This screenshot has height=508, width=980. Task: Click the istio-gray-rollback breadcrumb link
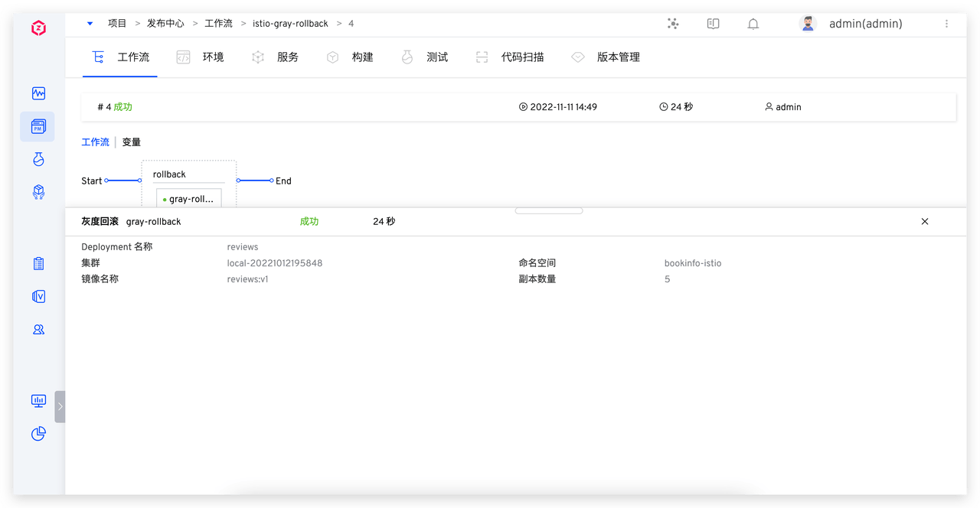(290, 24)
